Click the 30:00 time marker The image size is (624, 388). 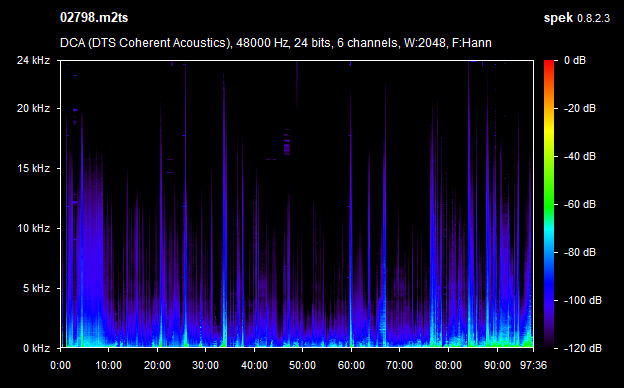pyautogui.click(x=205, y=365)
